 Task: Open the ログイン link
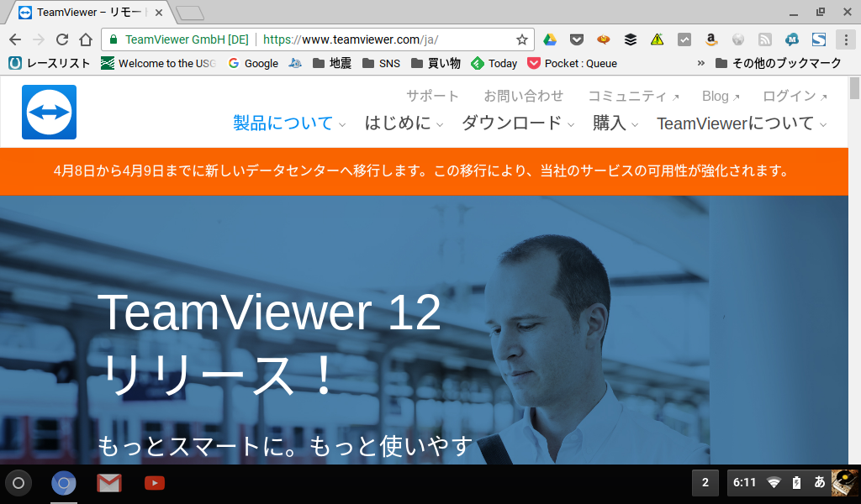(x=795, y=96)
